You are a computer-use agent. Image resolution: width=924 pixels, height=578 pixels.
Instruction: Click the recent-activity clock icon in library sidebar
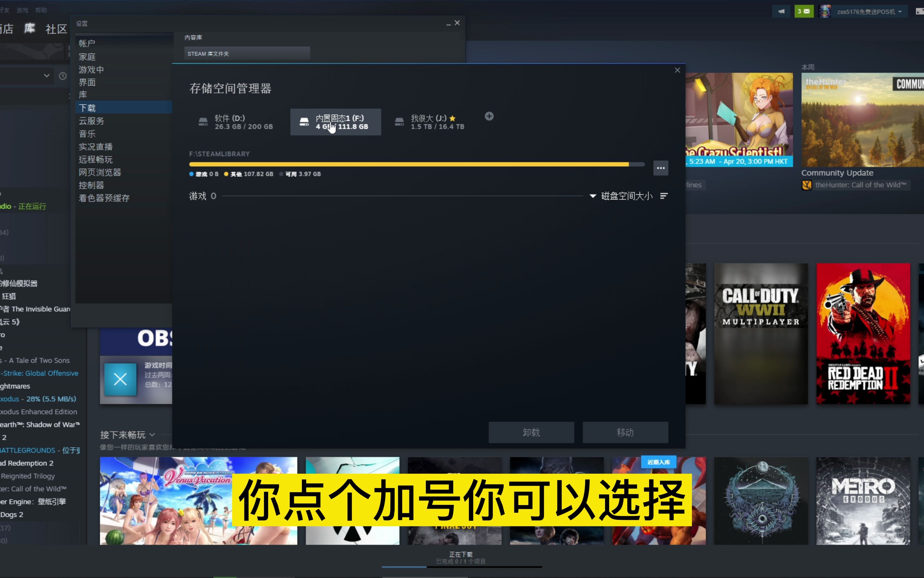pos(63,76)
